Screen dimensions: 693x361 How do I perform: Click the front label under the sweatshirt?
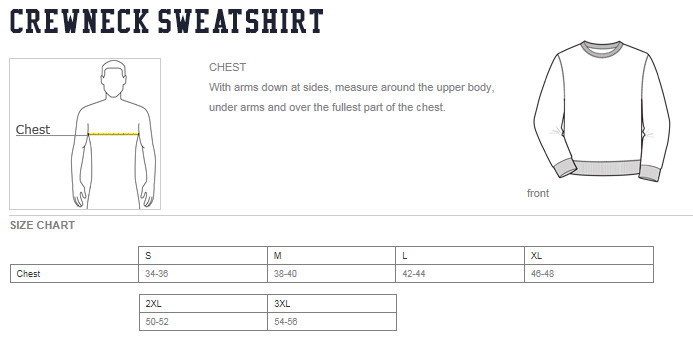click(x=538, y=193)
